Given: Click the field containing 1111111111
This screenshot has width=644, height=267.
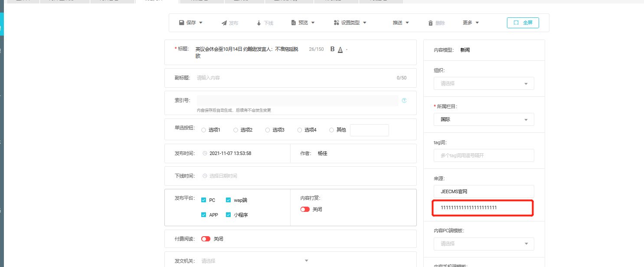Looking at the screenshot, I should pos(484,208).
